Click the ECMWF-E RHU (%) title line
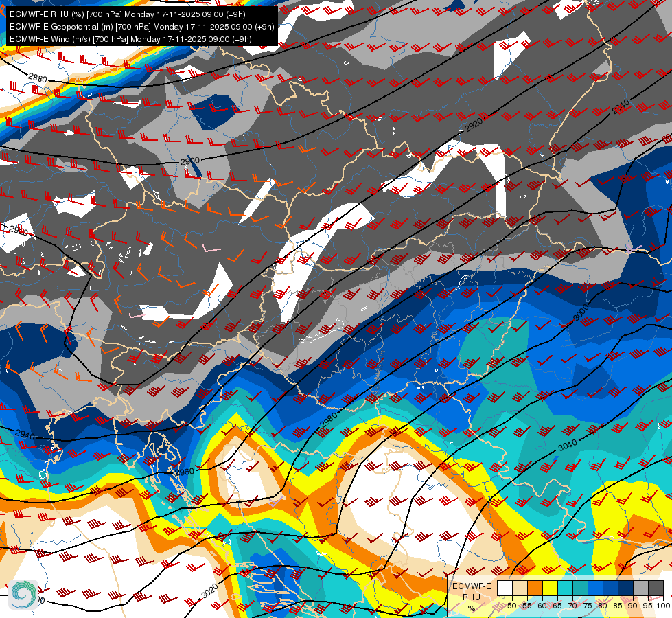Viewport: 672px width, 618px height. click(x=127, y=14)
